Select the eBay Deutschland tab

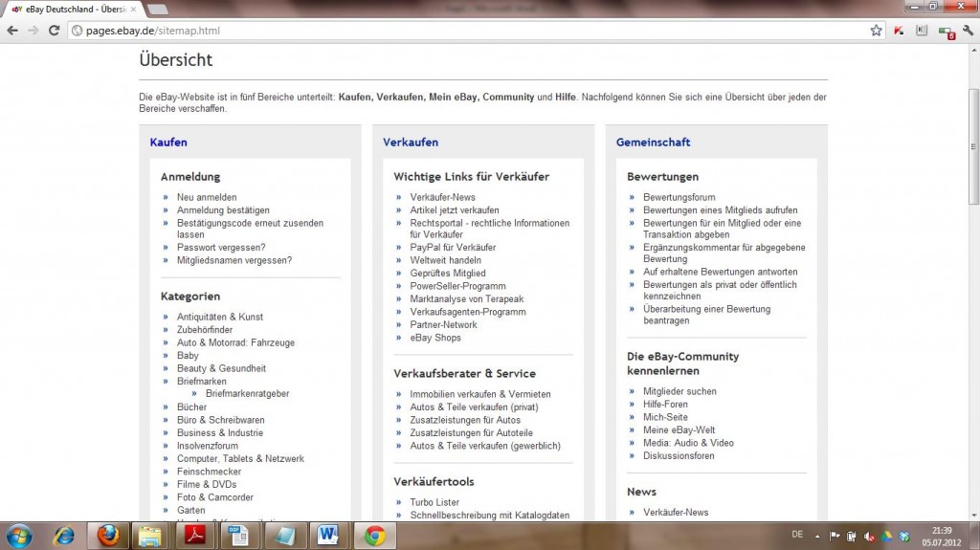(74, 10)
